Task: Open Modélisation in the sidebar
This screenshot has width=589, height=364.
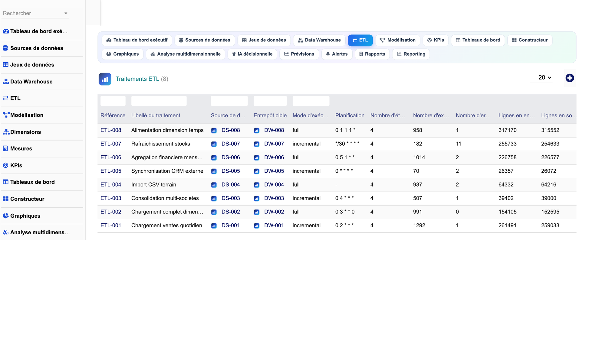Action: click(x=42, y=115)
